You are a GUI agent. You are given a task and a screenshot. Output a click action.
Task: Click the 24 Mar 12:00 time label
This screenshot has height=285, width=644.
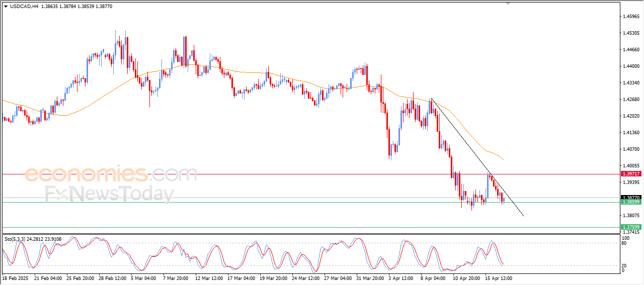coord(306,278)
